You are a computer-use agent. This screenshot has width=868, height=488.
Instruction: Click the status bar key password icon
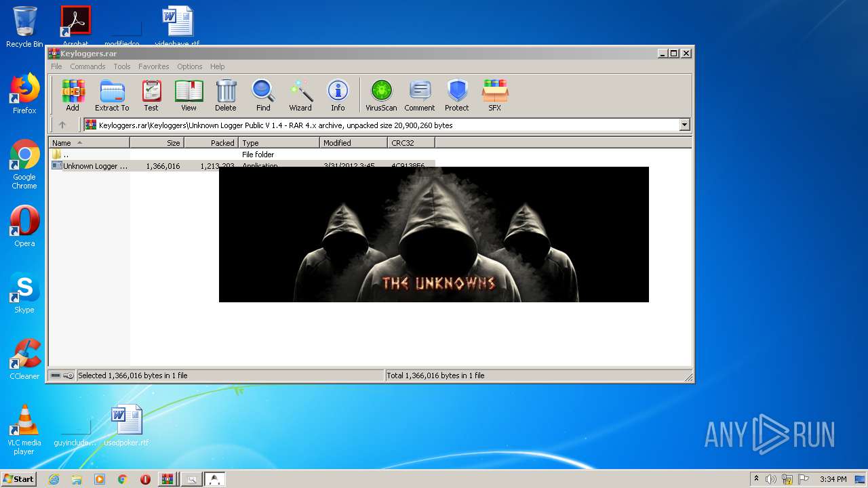[x=68, y=375]
